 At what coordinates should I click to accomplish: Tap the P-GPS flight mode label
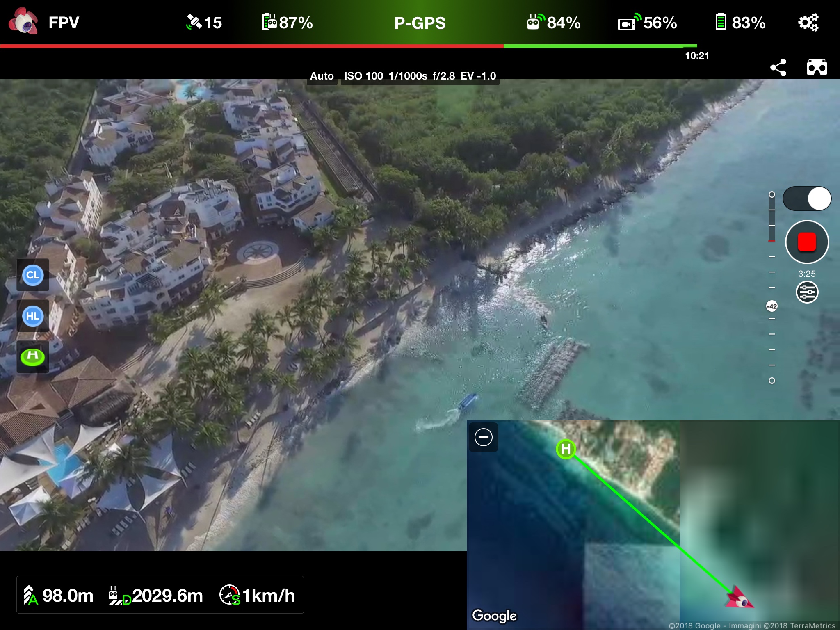(420, 23)
